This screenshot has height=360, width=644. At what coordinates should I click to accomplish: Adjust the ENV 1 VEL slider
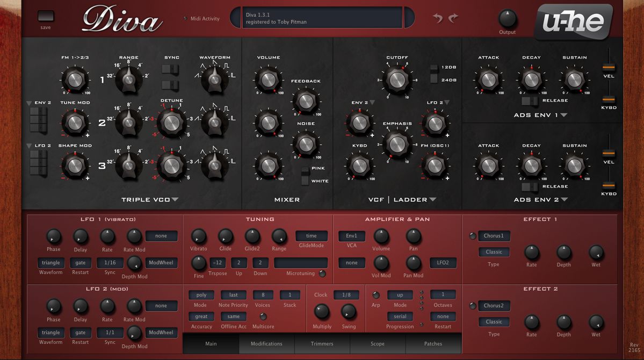pyautogui.click(x=609, y=67)
